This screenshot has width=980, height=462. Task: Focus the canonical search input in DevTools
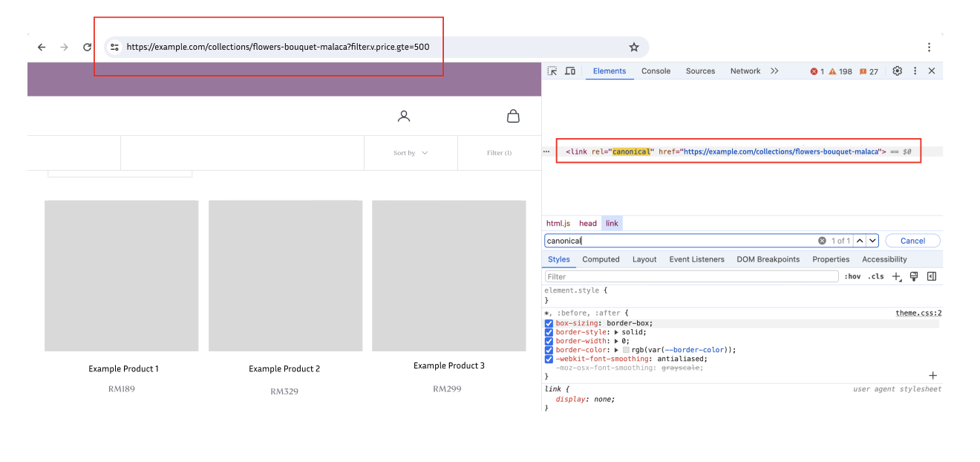679,241
